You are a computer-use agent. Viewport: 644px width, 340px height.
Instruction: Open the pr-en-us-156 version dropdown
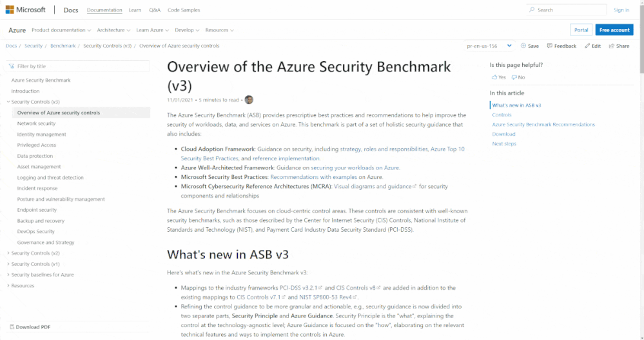click(x=489, y=46)
